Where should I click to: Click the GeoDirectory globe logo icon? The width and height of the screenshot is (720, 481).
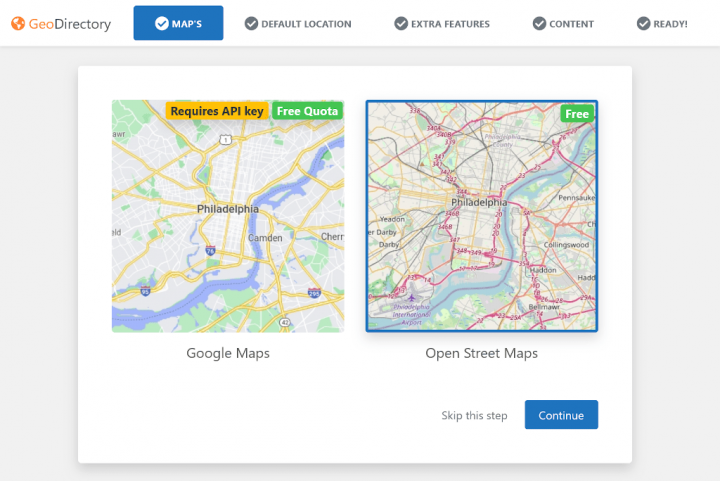(18, 23)
